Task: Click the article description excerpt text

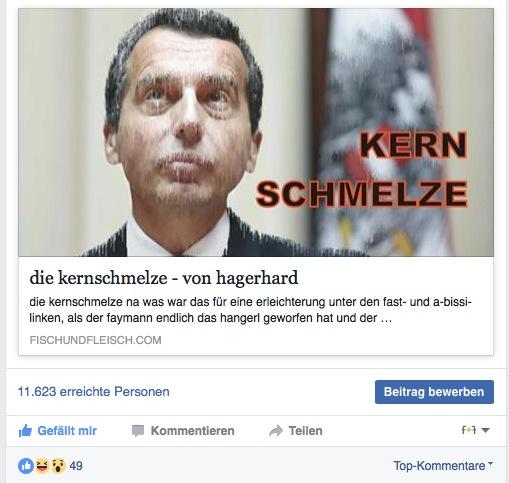Action: pos(250,310)
